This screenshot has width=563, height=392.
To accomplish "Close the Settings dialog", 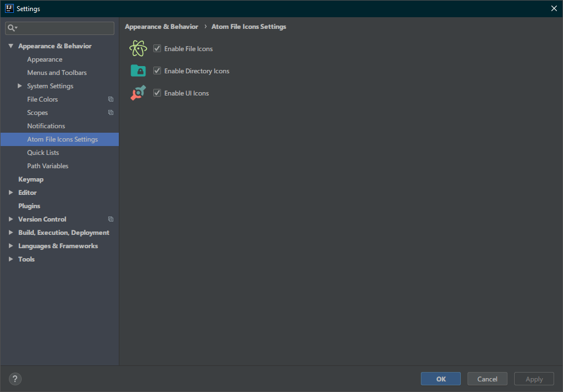I will (554, 8).
